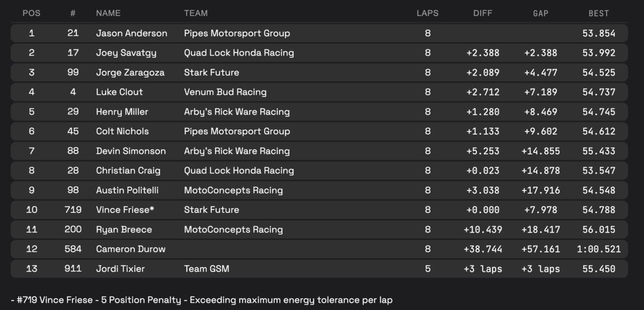This screenshot has height=310, width=644.
Task: Click Christian Craig's best lap 53.547
Action: pos(598,171)
